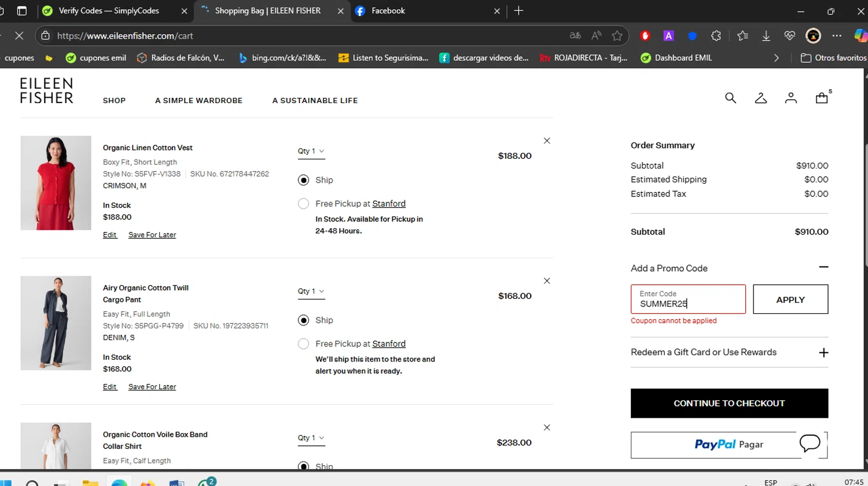This screenshot has width=868, height=486.
Task: Open A SIMPLE WARDROBE menu
Action: click(x=198, y=100)
